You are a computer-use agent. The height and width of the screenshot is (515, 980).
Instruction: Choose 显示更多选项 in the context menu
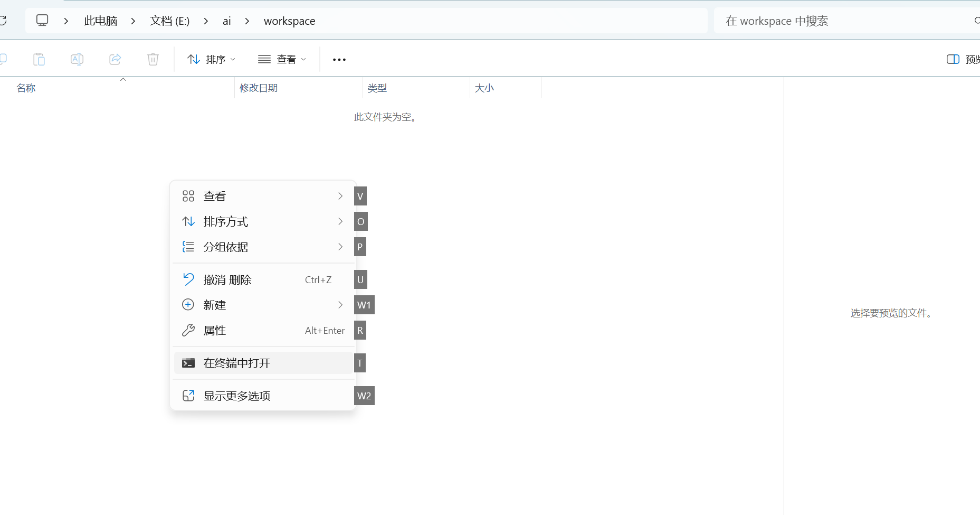(237, 395)
